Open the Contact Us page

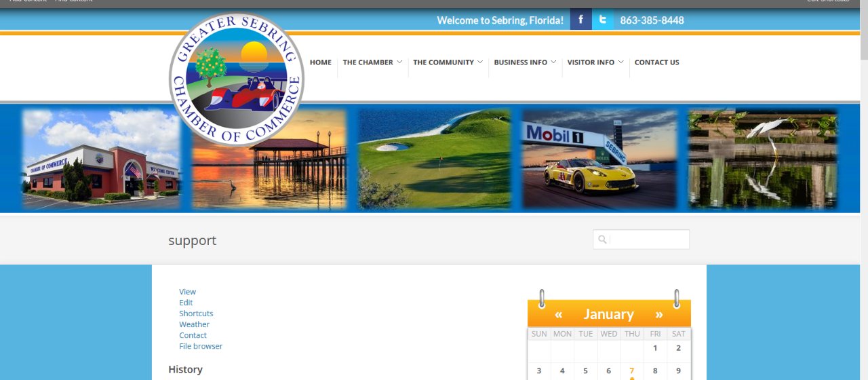(x=656, y=62)
